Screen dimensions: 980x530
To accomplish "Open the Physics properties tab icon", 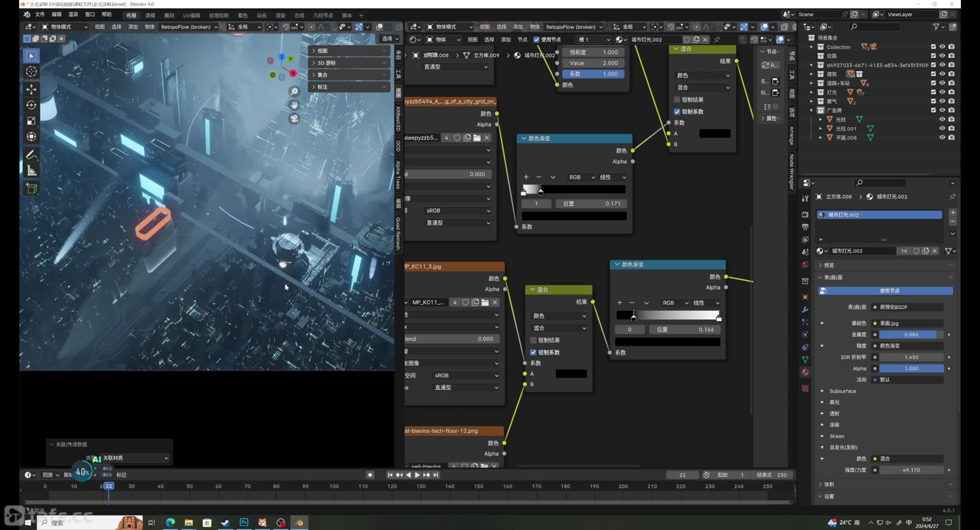I will (805, 335).
